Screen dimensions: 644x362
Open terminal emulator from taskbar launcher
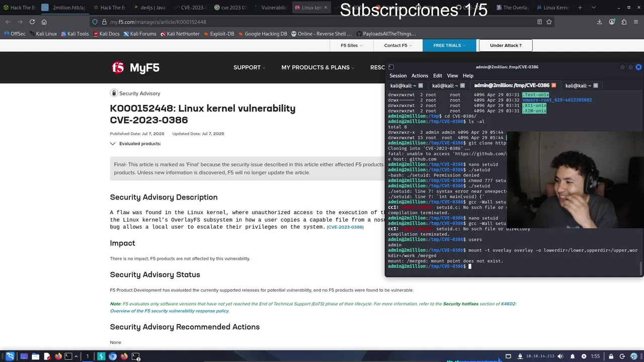point(68,356)
